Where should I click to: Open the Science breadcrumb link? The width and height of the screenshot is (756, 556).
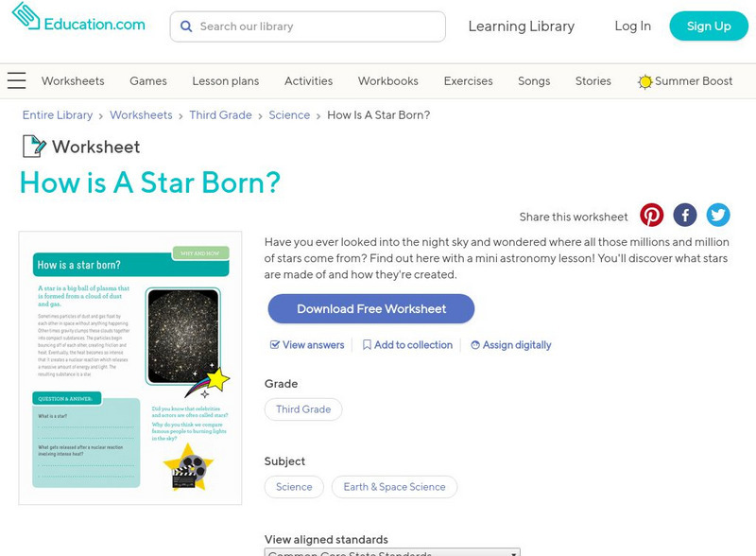(x=289, y=114)
